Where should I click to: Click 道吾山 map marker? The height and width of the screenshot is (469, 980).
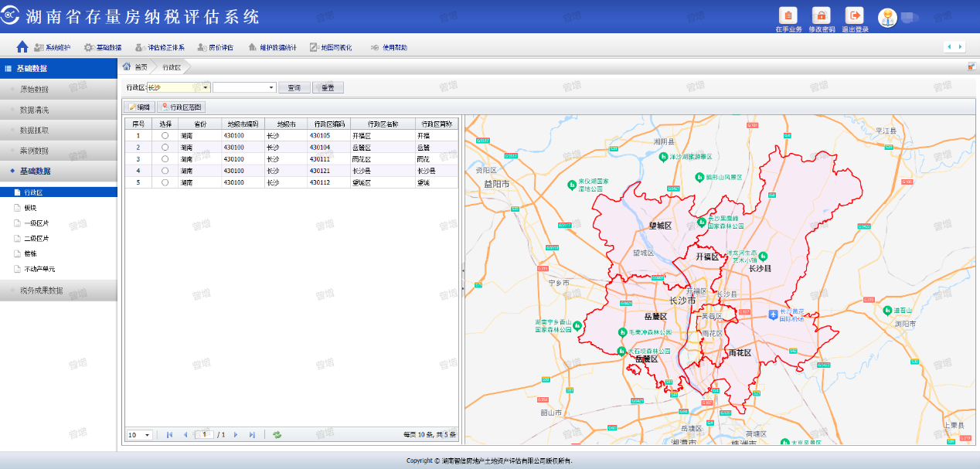pyautogui.click(x=886, y=311)
